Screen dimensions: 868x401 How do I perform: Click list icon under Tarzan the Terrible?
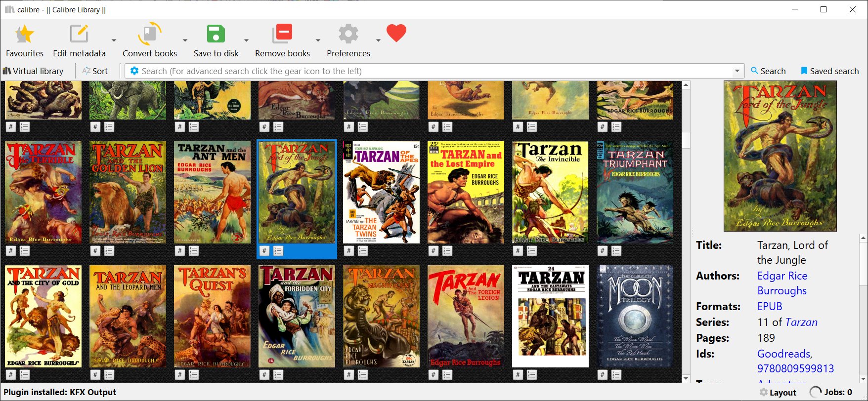click(24, 251)
